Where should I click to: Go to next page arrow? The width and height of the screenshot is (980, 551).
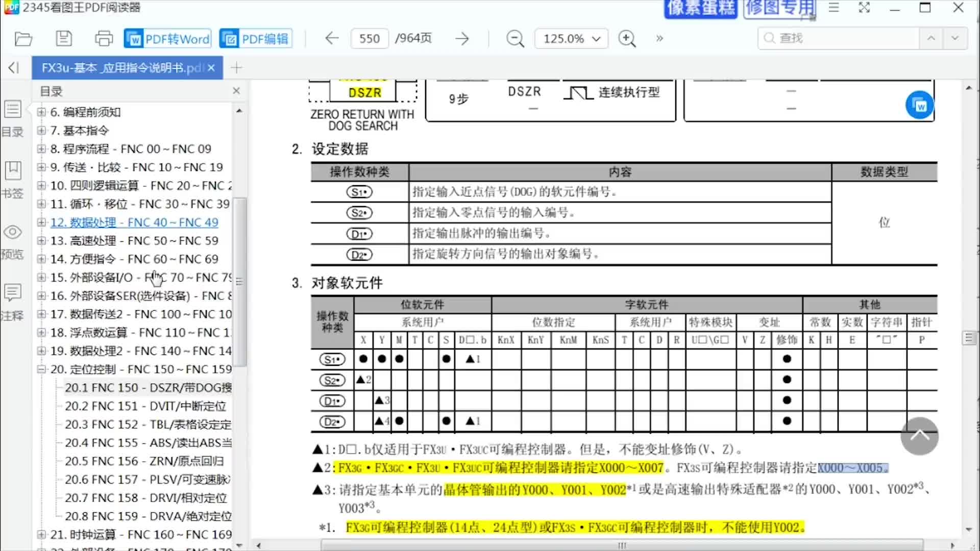(462, 39)
